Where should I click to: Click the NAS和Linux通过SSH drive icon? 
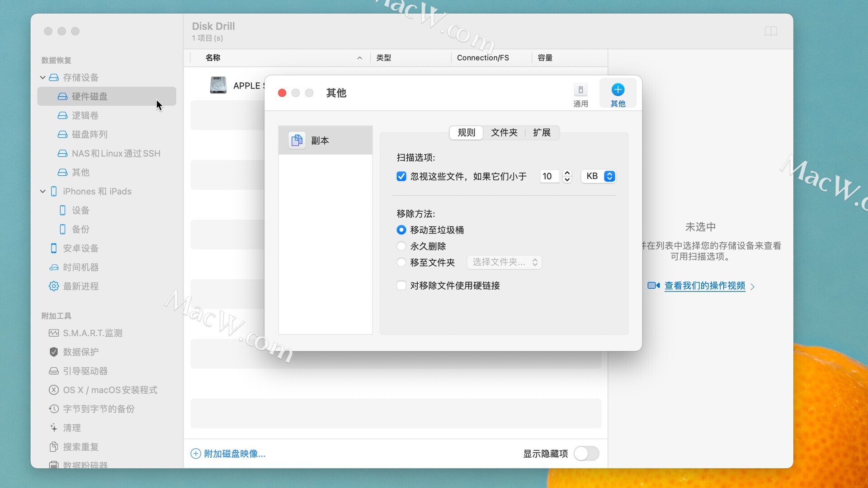click(62, 153)
